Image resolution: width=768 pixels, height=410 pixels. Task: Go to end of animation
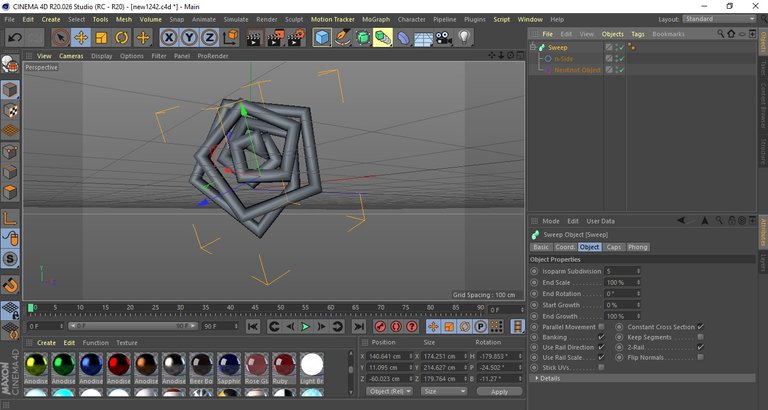point(359,327)
